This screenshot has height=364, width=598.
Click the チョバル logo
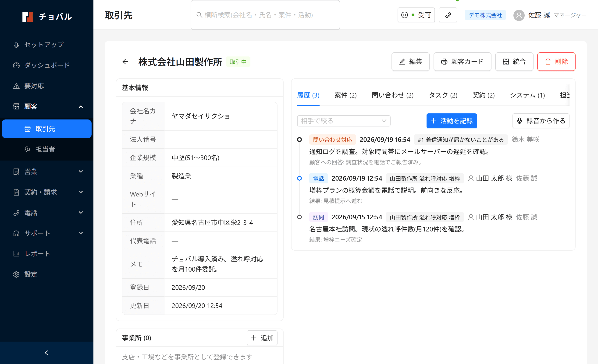[47, 17]
